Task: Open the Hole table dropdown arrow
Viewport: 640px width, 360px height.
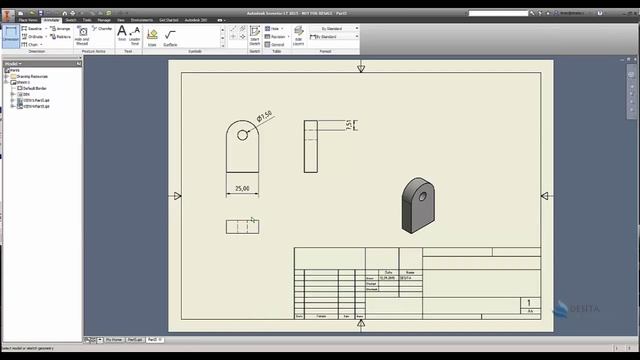Action: (x=282, y=29)
